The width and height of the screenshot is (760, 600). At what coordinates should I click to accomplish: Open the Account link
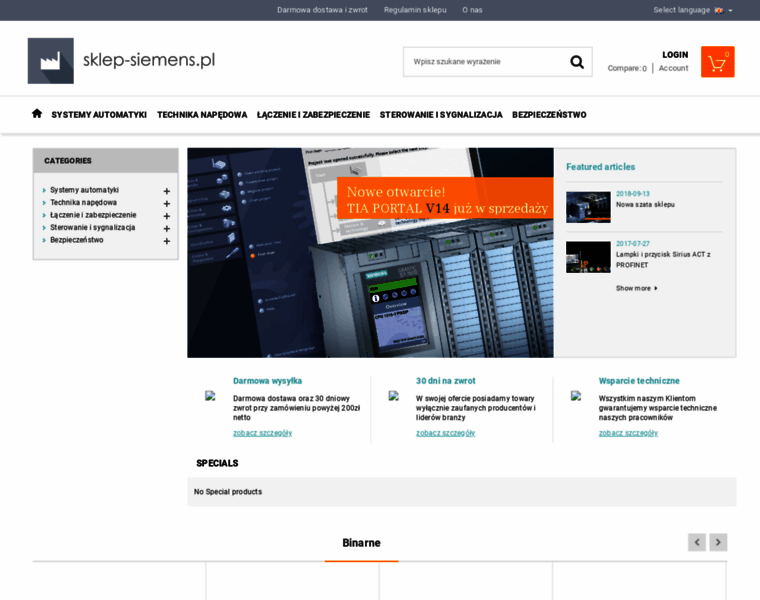pos(673,68)
